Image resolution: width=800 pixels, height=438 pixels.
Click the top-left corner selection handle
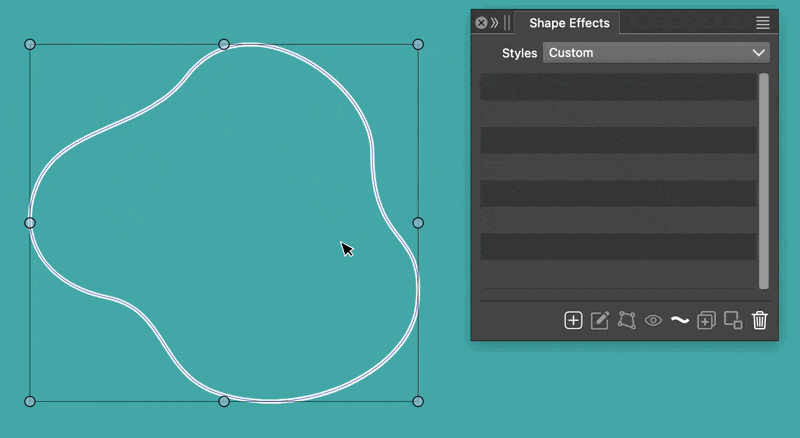pyautogui.click(x=30, y=44)
